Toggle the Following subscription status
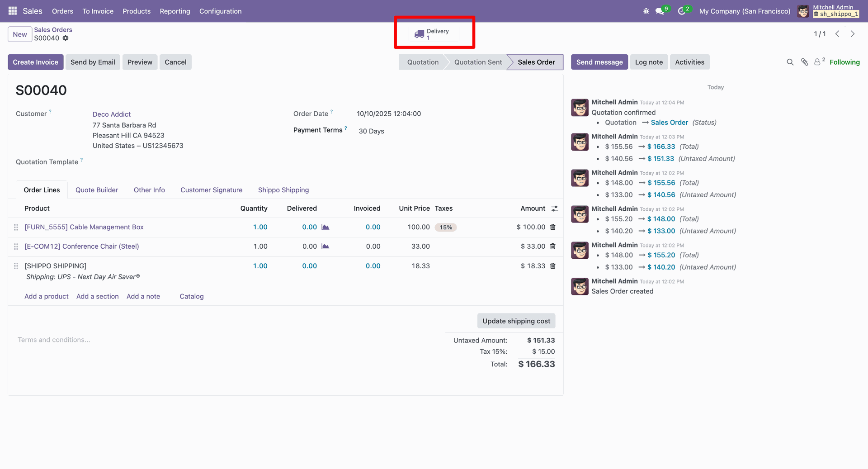This screenshot has height=469, width=868. (x=844, y=62)
